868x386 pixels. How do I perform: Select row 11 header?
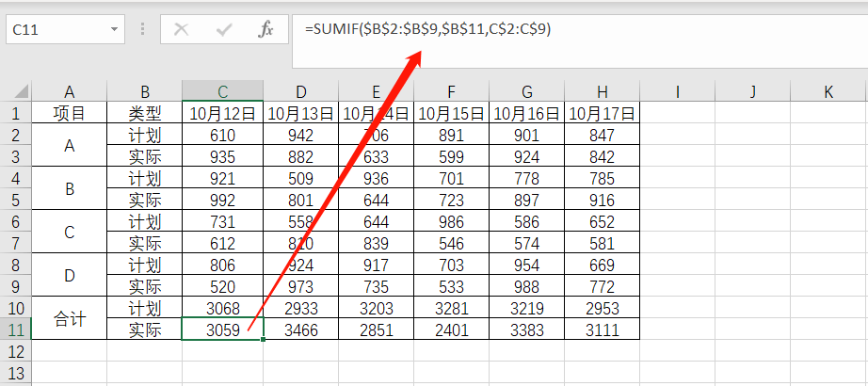16,330
